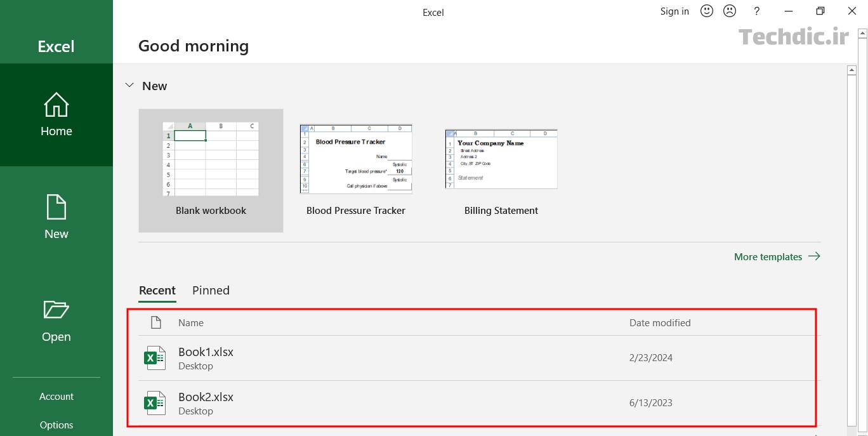Open the More templates link
The width and height of the screenshot is (868, 436).
[777, 256]
